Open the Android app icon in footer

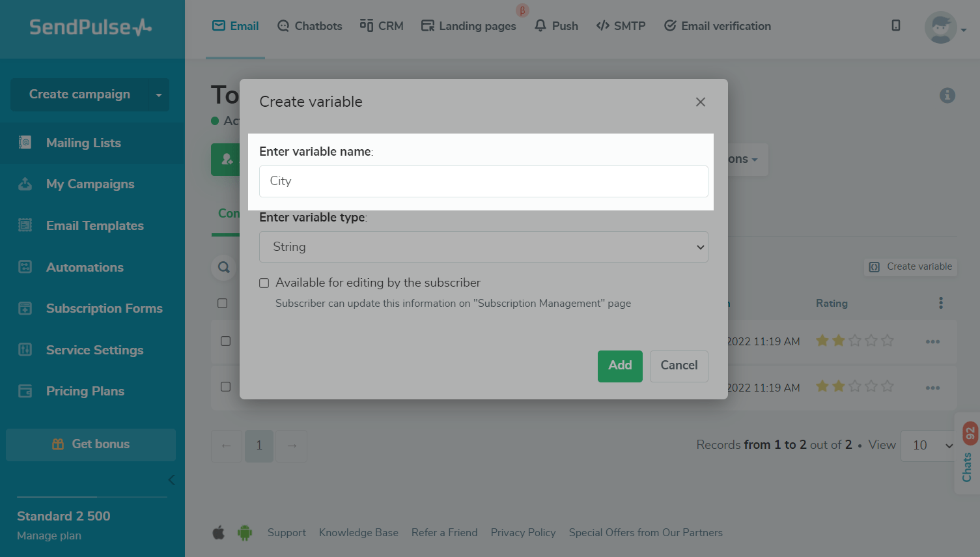[x=245, y=533]
